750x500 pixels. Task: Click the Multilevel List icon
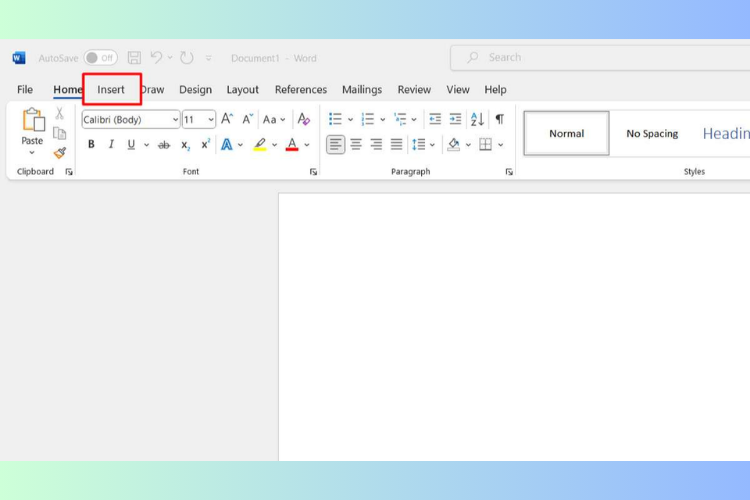[x=400, y=119]
